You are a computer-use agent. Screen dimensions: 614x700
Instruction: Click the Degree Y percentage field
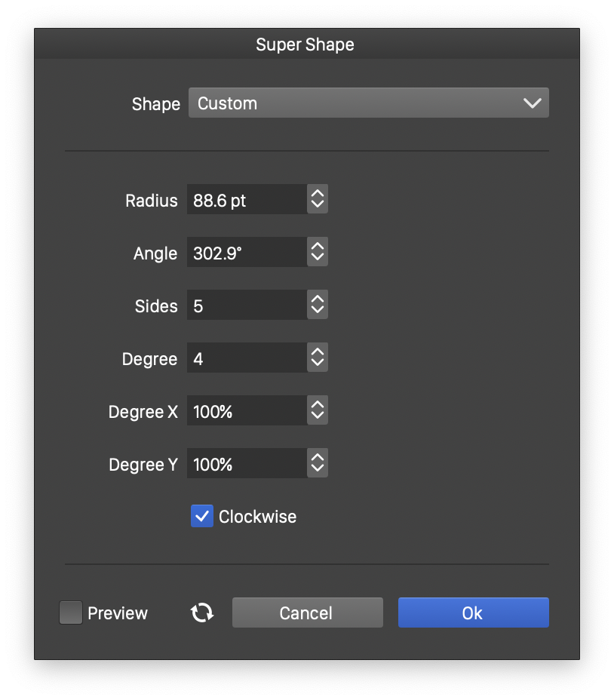point(247,464)
